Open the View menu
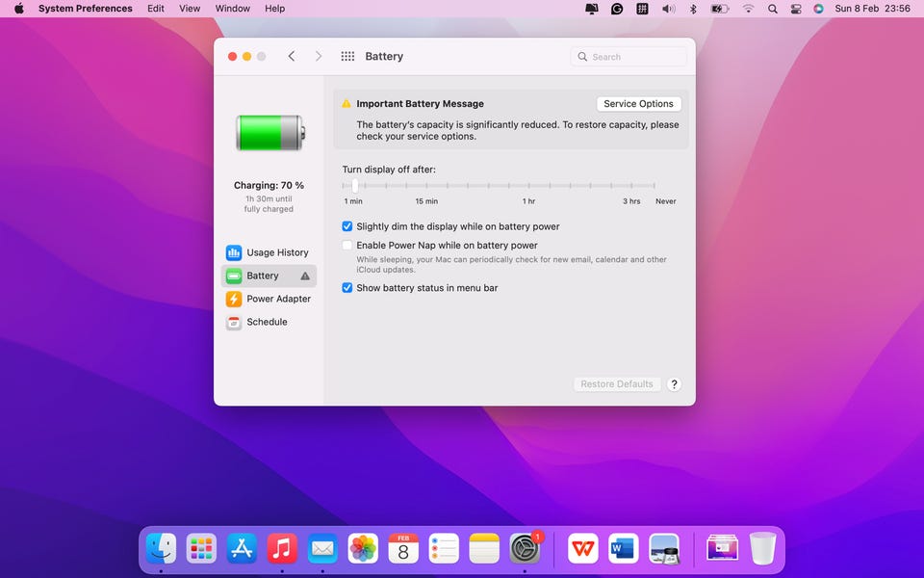924x578 pixels. 190,9
